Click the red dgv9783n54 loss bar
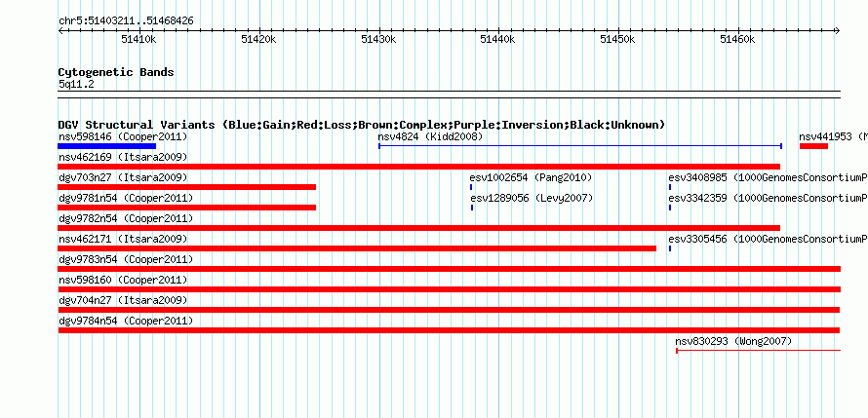 450,269
